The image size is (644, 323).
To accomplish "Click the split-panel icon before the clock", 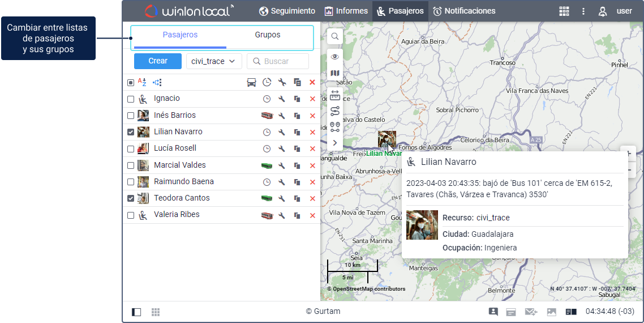I will 571,312.
